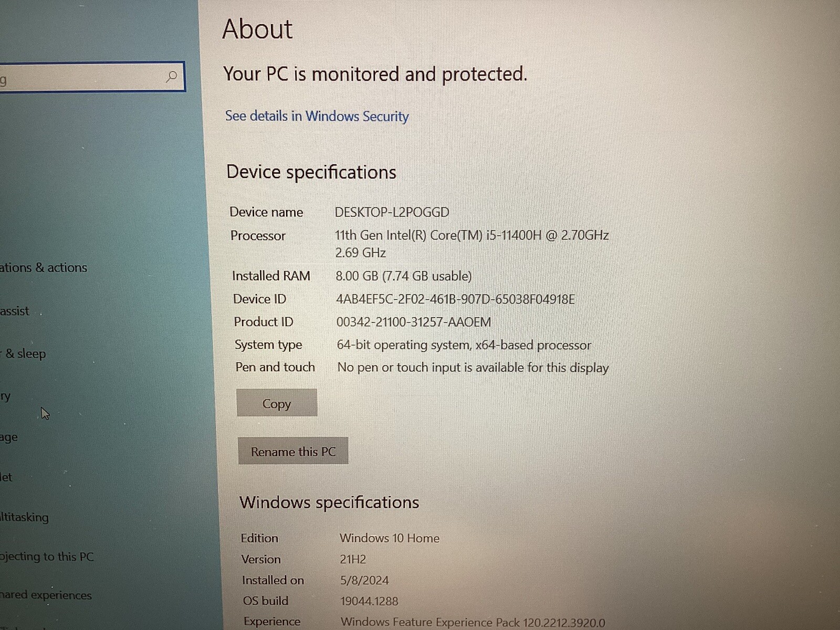
Task: Select the Device ID value 4AB4EF5C-2F02-461B
Action: tap(455, 299)
